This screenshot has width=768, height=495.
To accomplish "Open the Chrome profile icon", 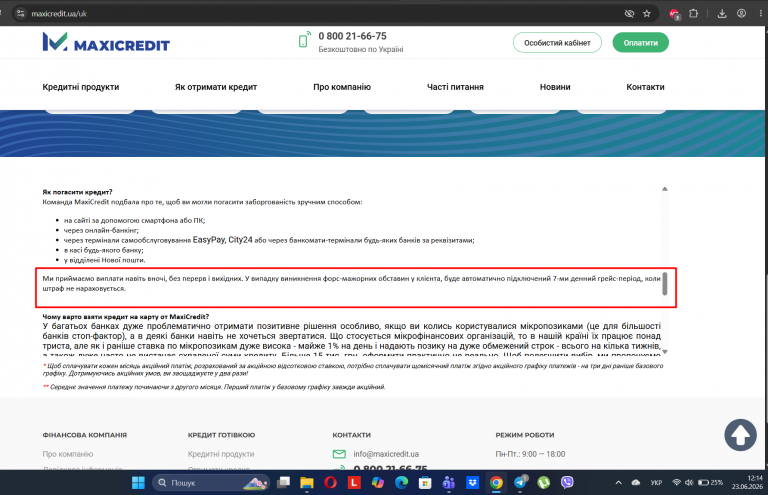I will [x=742, y=14].
